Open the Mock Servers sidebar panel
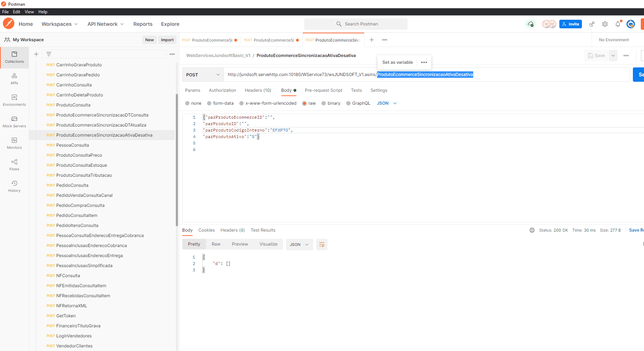 (14, 122)
